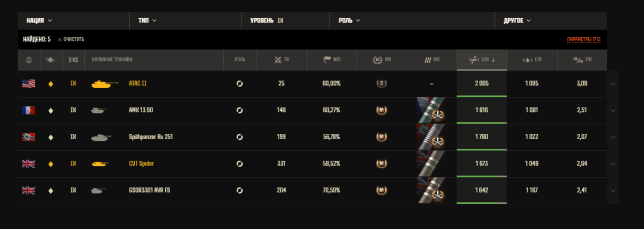Open the Тип filter dropdown
The height and width of the screenshot is (229, 644).
tap(147, 20)
